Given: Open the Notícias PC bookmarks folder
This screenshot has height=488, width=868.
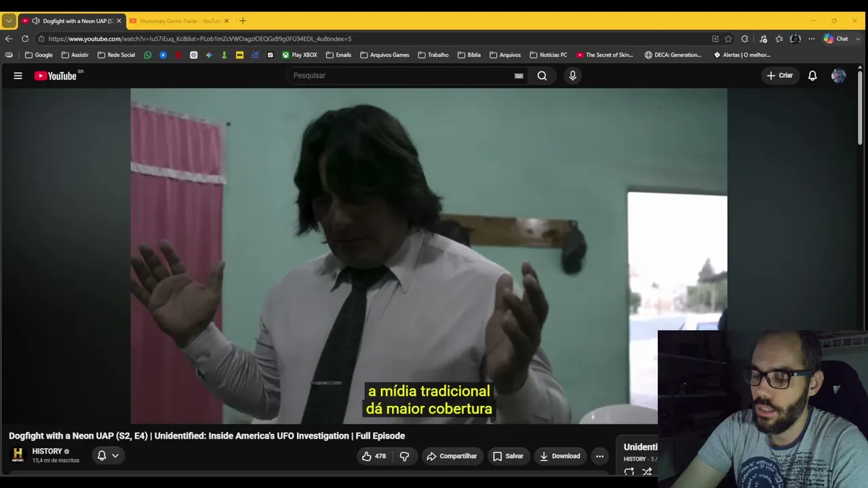Looking at the screenshot, I should 548,55.
